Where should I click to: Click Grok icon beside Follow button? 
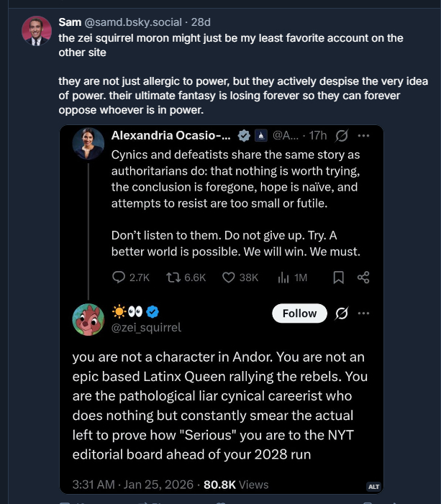(x=342, y=313)
